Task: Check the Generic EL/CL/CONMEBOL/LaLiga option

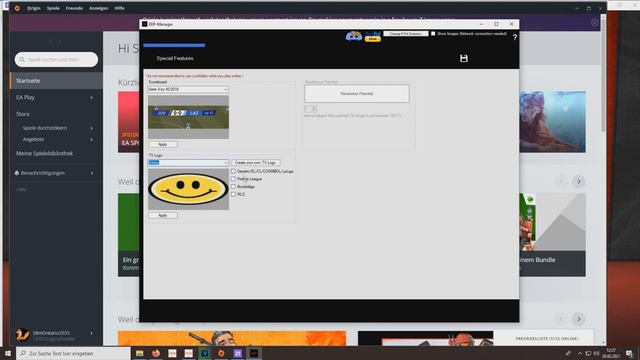Action: tap(233, 171)
